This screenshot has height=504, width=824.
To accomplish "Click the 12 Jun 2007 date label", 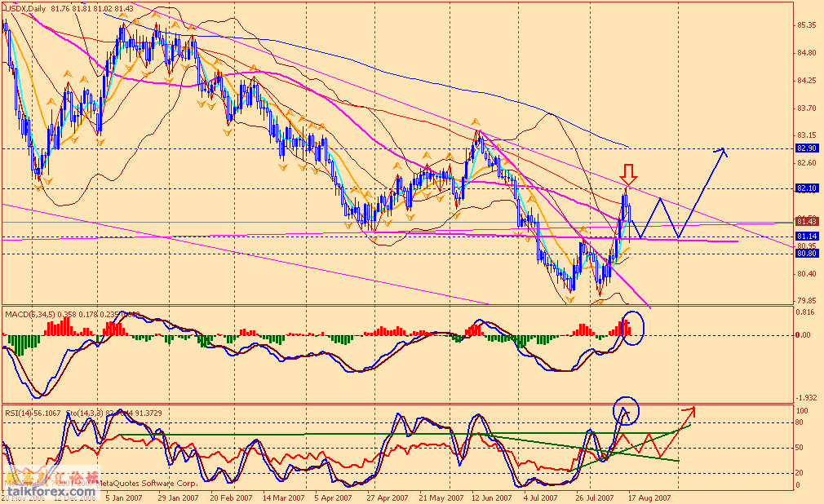I will click(492, 497).
